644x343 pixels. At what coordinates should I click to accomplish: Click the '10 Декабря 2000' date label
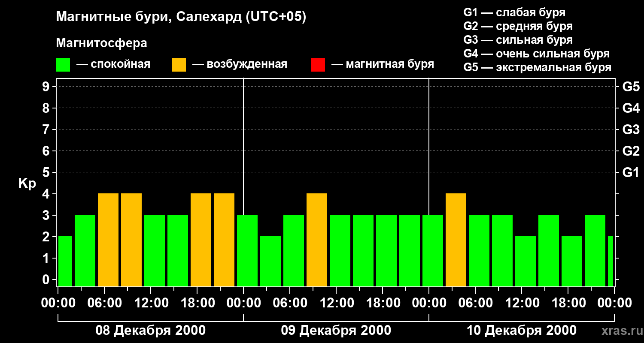click(521, 331)
